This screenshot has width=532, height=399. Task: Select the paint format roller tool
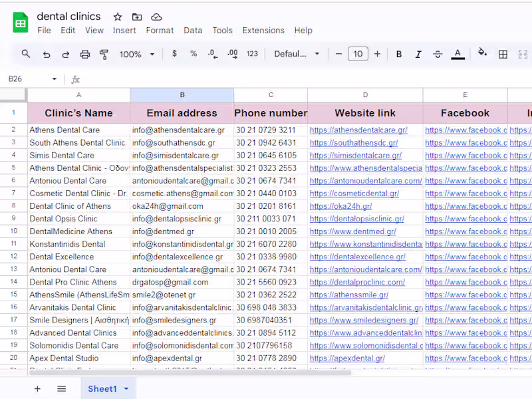[x=104, y=54]
